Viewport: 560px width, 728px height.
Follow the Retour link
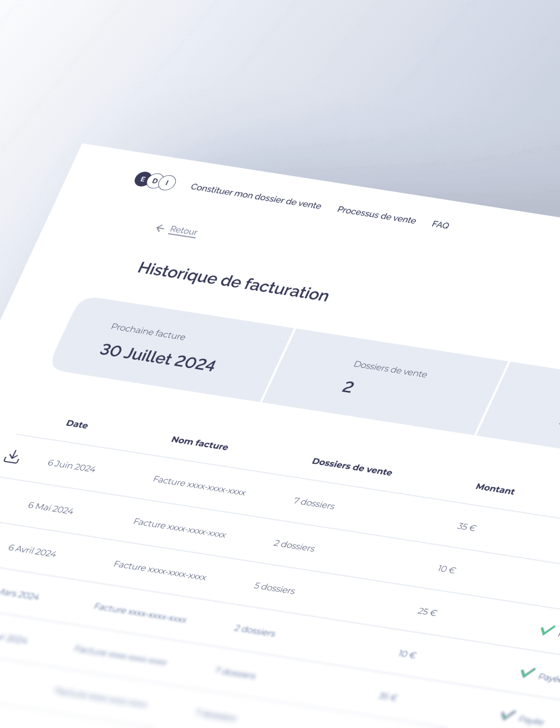(183, 231)
